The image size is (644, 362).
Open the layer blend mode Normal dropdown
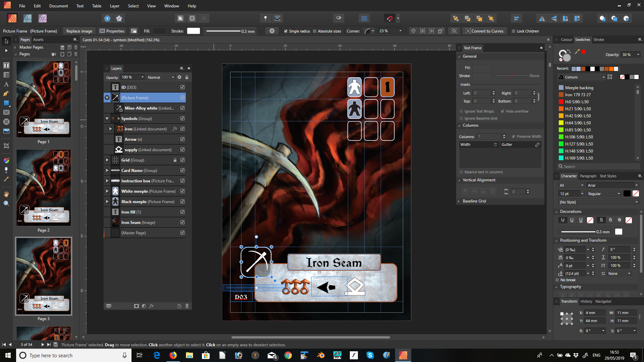161,77
